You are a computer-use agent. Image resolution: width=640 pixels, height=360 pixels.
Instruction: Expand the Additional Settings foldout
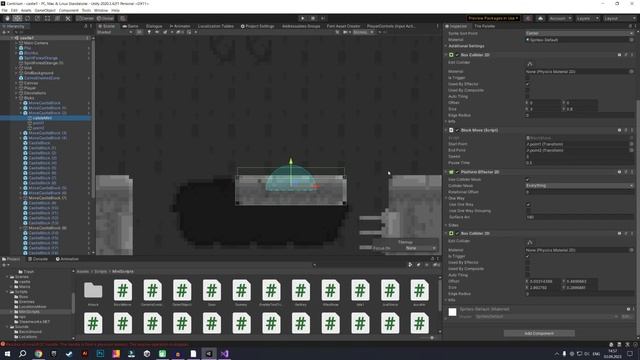(465, 46)
